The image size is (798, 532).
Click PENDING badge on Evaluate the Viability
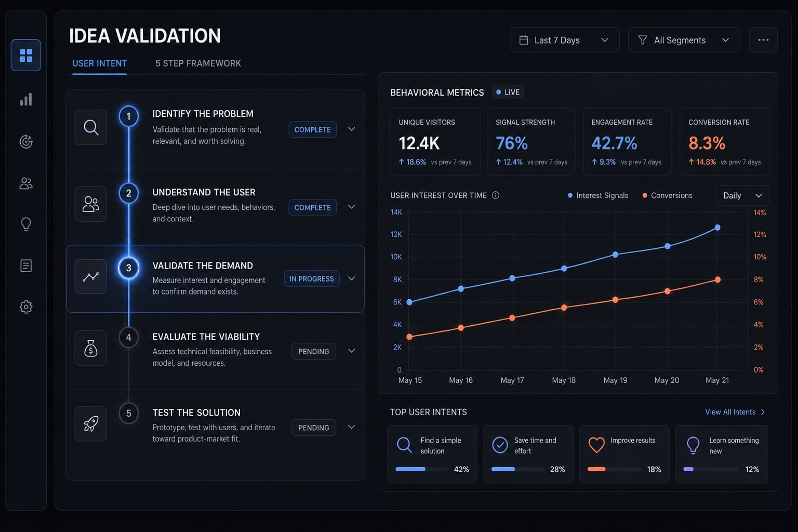[314, 351]
